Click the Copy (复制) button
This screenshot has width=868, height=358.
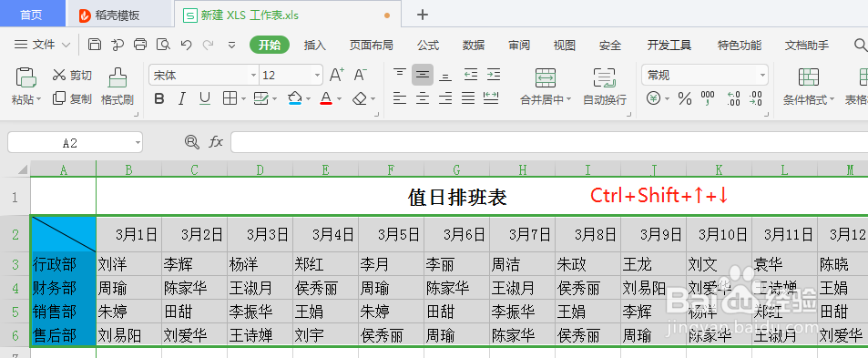(72, 99)
